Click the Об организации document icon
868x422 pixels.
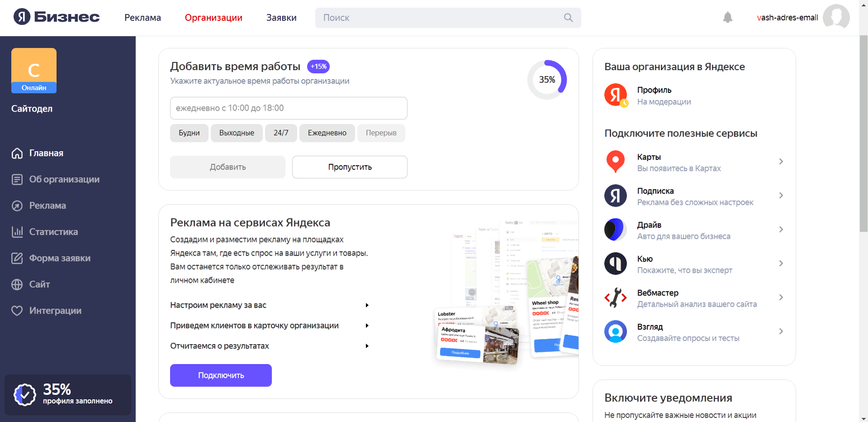coord(17,180)
